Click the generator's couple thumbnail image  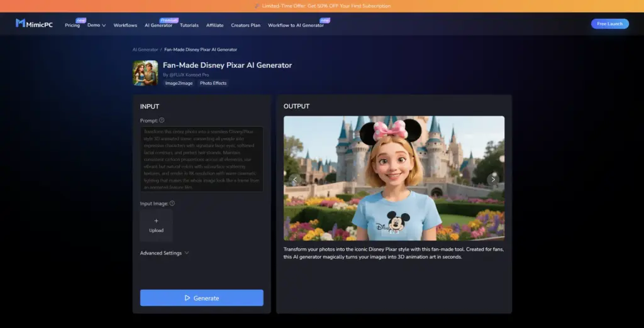pyautogui.click(x=145, y=73)
